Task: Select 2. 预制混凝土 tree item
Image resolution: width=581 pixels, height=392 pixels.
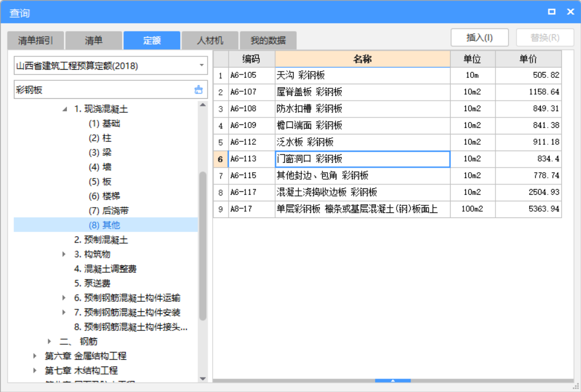Action: (101, 240)
